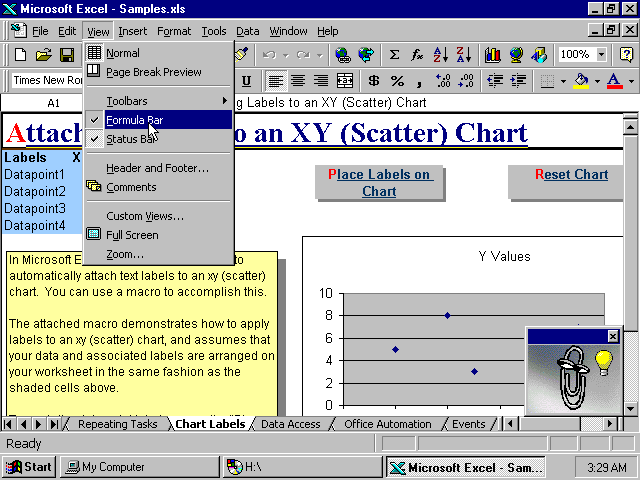Click the Fill Color paint bucket

tap(581, 81)
